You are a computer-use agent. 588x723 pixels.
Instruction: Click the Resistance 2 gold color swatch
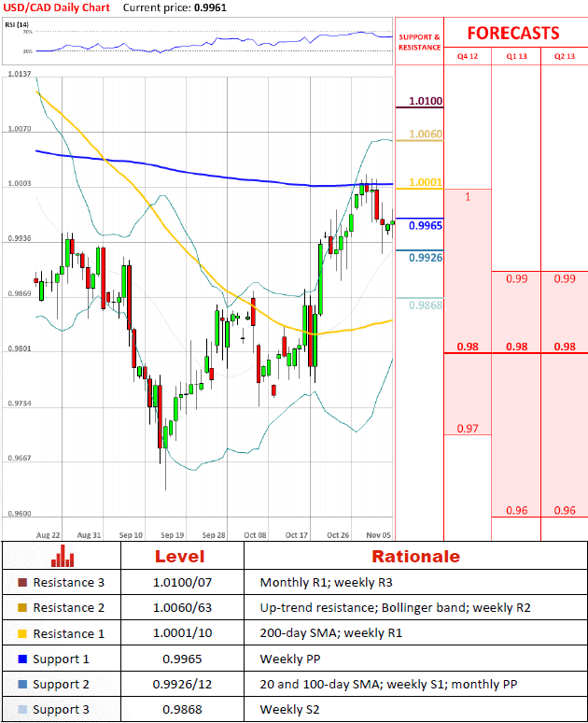[x=21, y=607]
